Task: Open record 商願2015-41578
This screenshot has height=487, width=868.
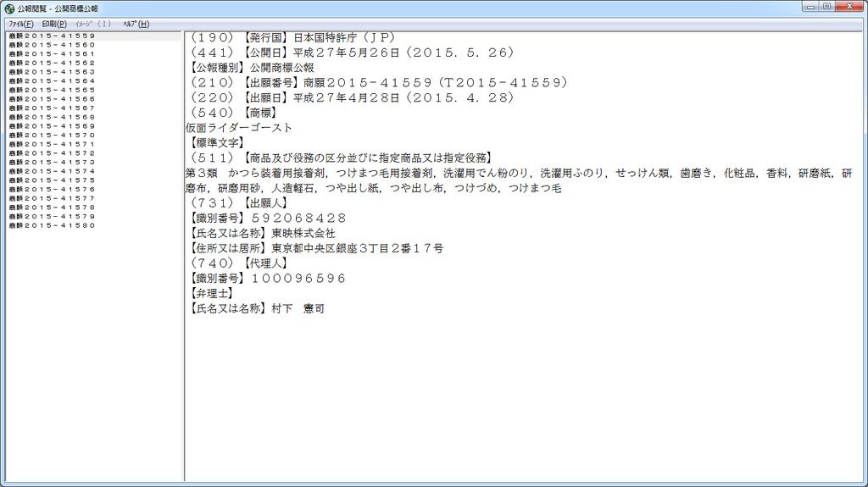Action: (x=52, y=208)
